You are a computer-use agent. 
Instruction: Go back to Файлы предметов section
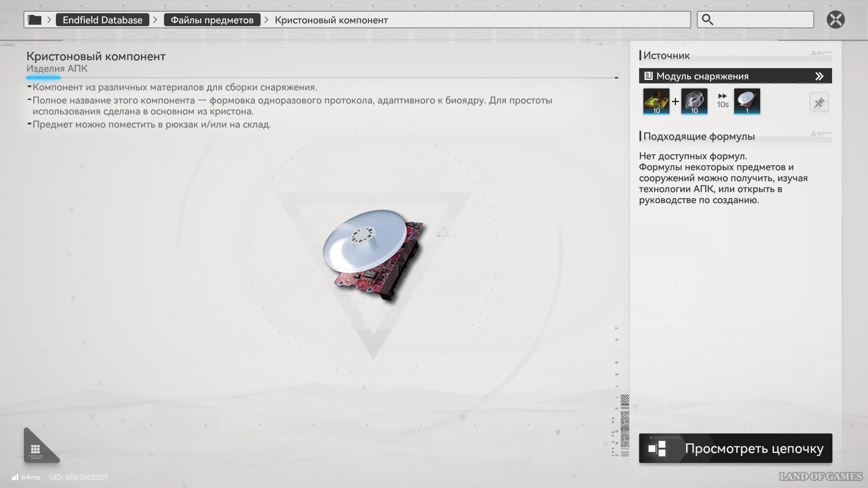(212, 20)
